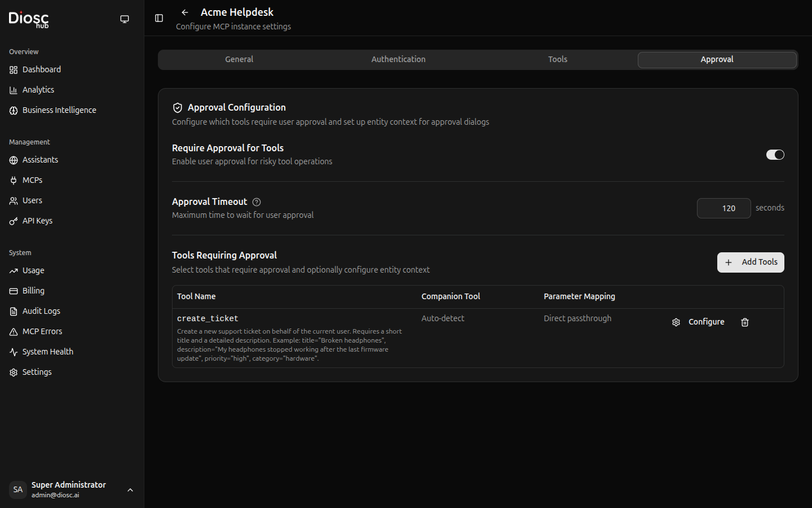
Task: Switch to the Authentication tab
Action: [x=398, y=59]
